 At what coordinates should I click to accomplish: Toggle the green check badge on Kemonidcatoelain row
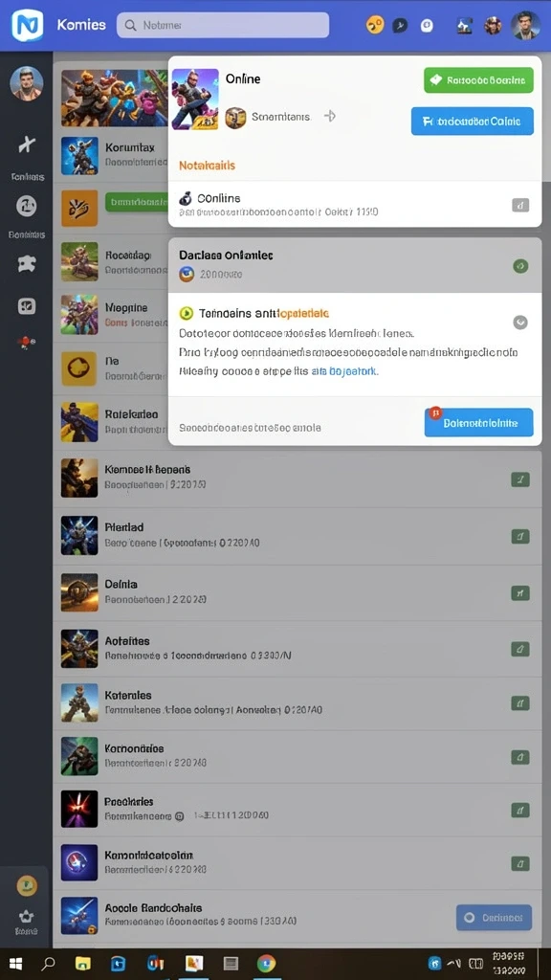tap(520, 864)
